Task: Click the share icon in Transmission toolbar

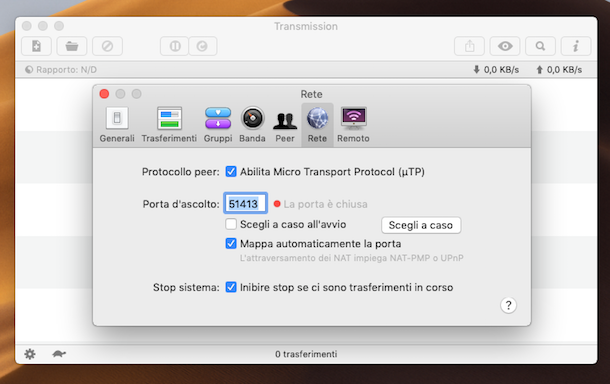Action: [470, 46]
